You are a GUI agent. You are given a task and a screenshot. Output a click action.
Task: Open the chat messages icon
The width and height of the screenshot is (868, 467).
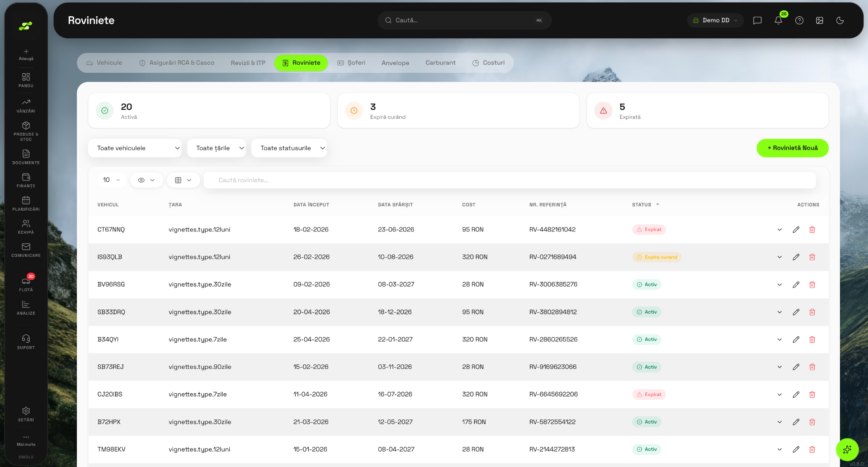point(757,20)
